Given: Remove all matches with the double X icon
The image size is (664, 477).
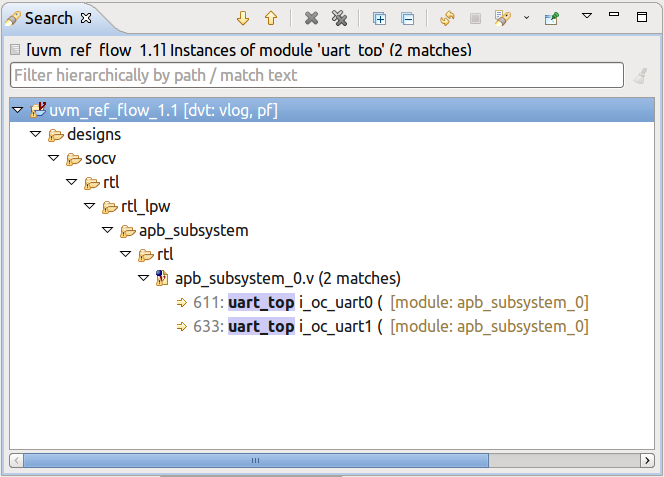Looking at the screenshot, I should [x=339, y=18].
